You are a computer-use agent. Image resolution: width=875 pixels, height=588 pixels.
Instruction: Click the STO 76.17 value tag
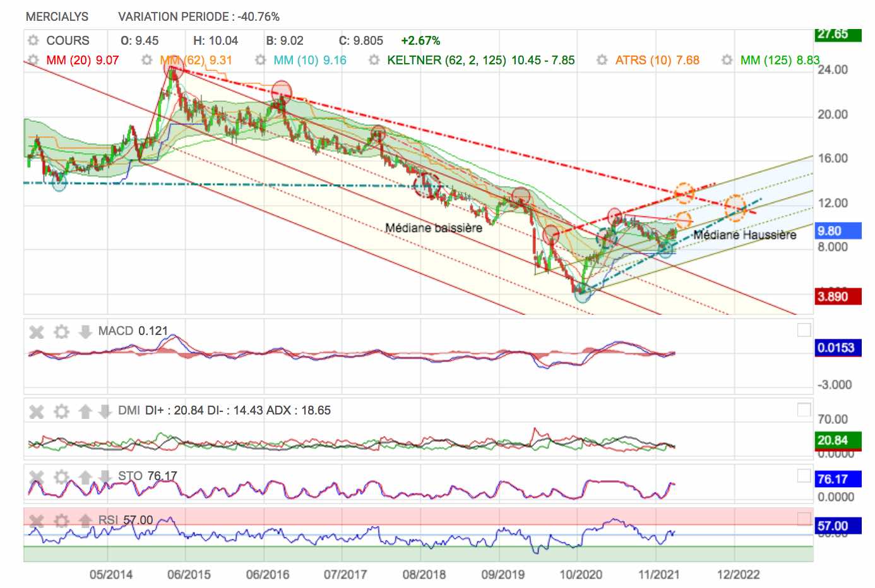(838, 479)
